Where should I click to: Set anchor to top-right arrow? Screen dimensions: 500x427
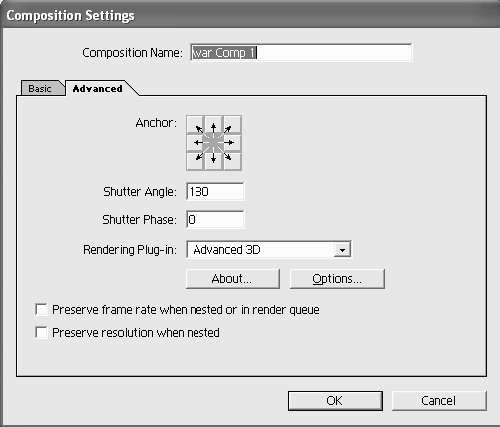click(x=232, y=125)
